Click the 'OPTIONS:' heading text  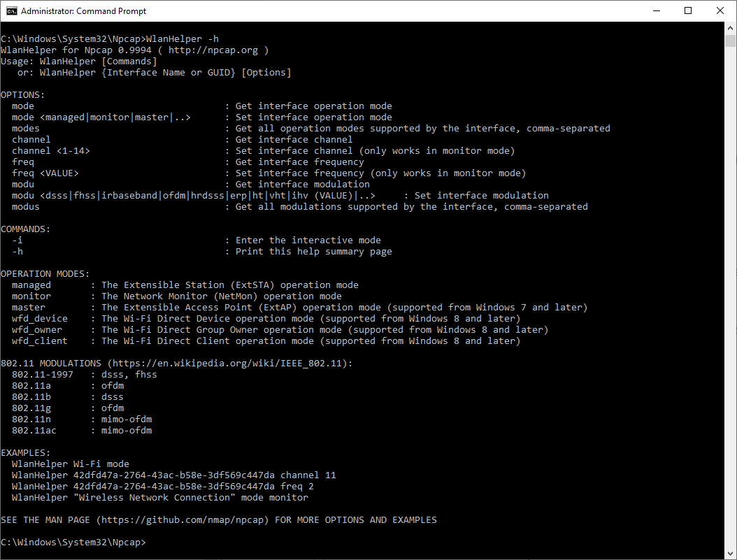tap(22, 95)
